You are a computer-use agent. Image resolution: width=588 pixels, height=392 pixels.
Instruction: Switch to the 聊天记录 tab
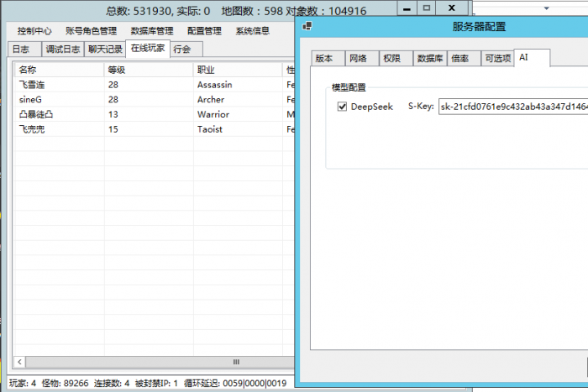click(105, 49)
